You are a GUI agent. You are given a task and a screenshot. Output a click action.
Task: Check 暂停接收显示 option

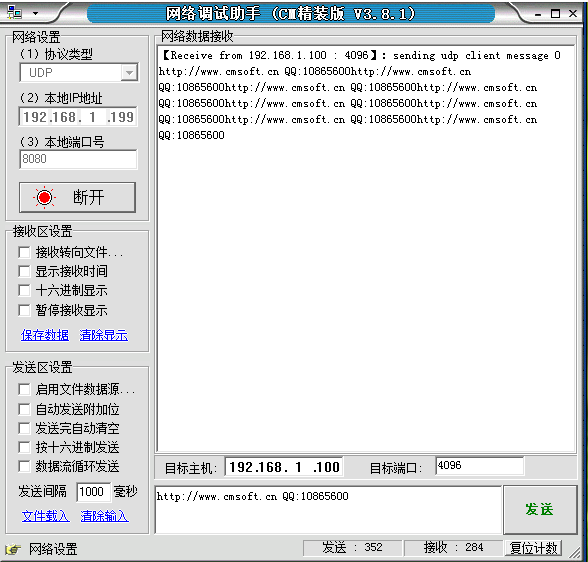[x=24, y=310]
